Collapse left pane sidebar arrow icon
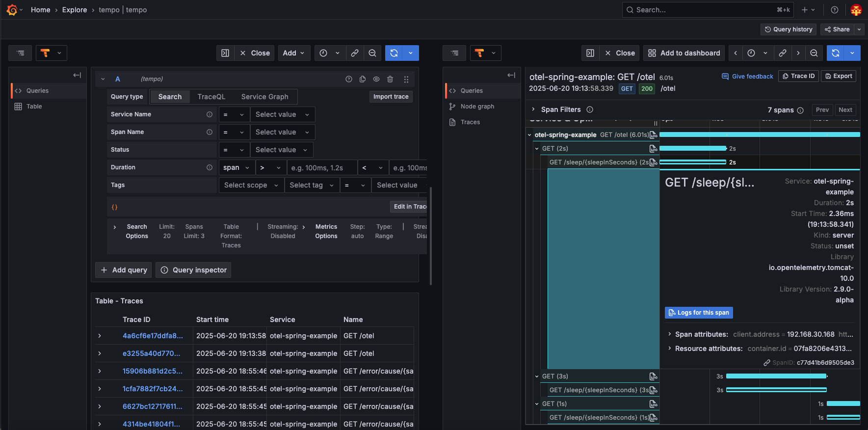Viewport: 868px width, 430px height. tap(77, 75)
